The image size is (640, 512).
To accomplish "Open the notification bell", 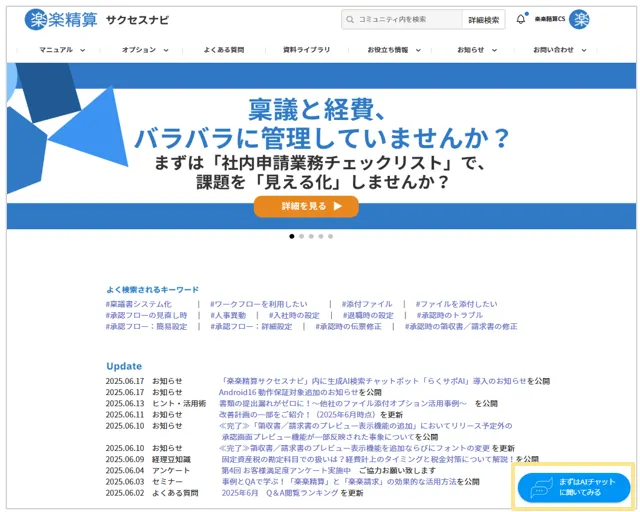I will 521,19.
